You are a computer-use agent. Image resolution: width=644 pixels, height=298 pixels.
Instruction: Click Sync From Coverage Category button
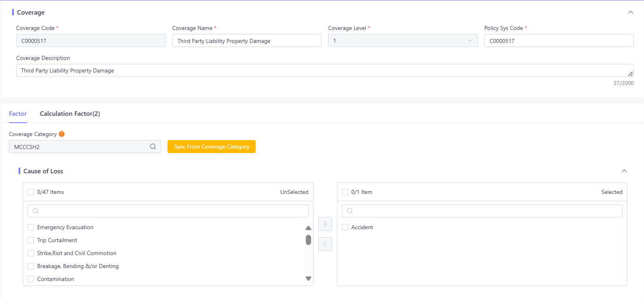tap(212, 147)
